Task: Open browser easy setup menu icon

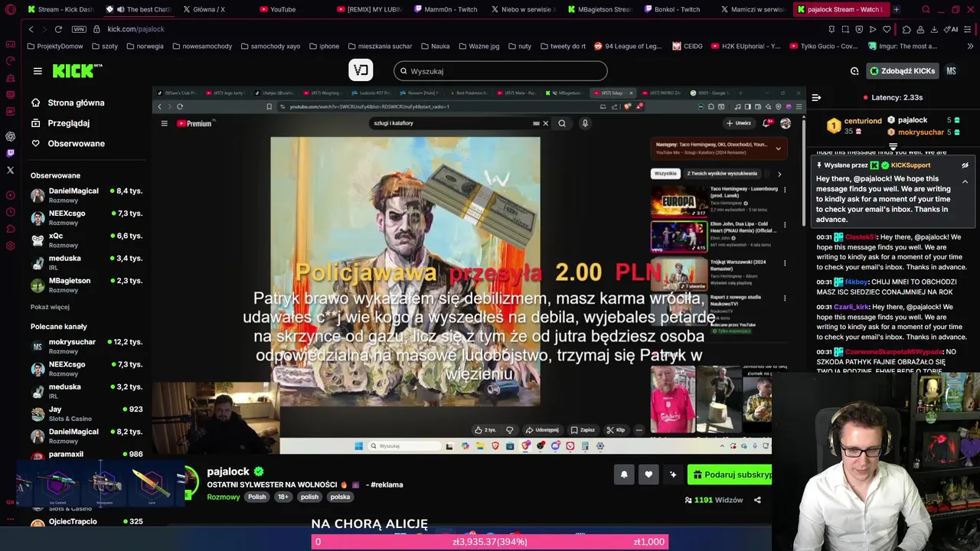Action: 969,29
